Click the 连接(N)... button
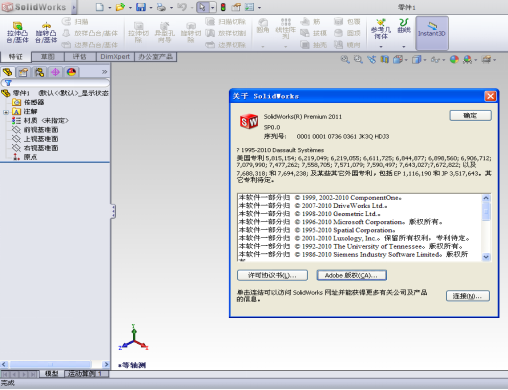 pyautogui.click(x=468, y=296)
